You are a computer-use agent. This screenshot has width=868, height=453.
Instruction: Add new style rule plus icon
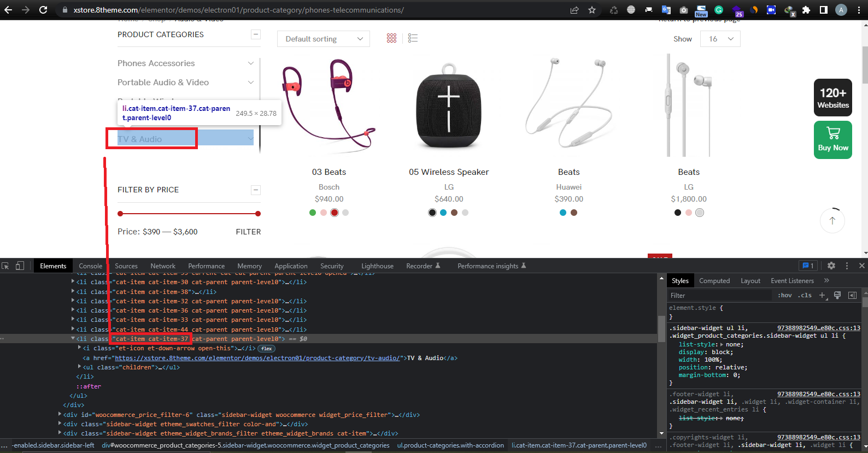[822, 295]
